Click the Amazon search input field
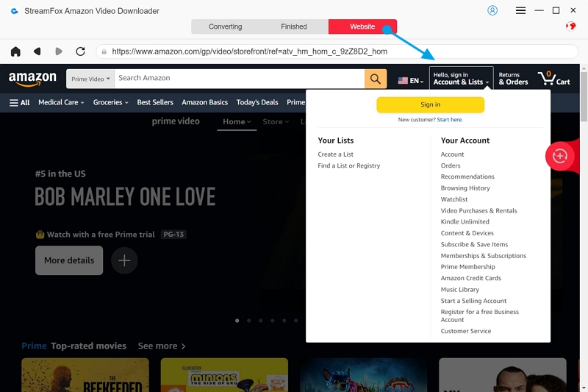Viewport: 588px width, 392px height. click(x=239, y=79)
